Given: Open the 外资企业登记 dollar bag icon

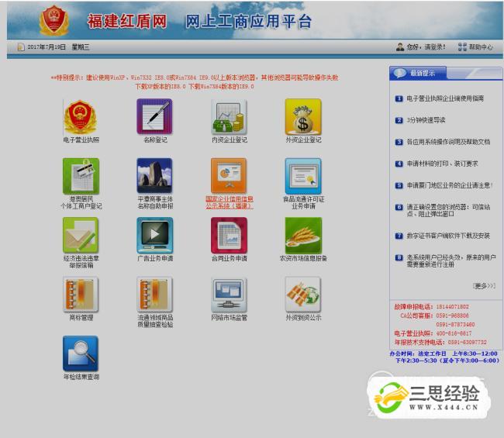Looking at the screenshot, I should pyautogui.click(x=303, y=116).
